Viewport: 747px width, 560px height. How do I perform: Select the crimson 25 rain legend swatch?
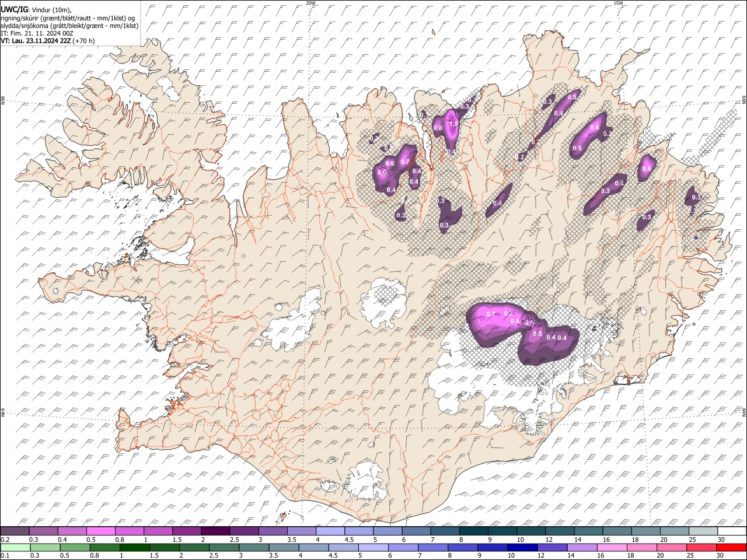pos(701,547)
